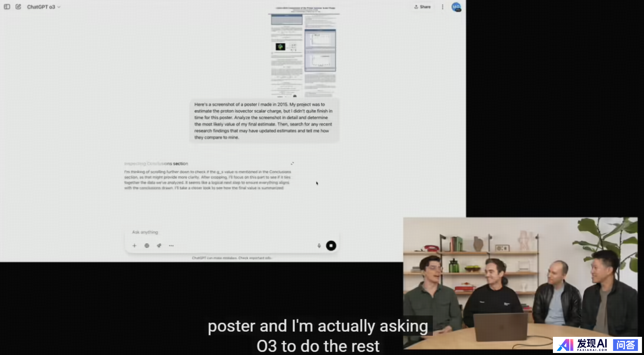Viewport: 644px width, 355px height.
Task: Focus the Ask anything input field
Action: (x=232, y=232)
